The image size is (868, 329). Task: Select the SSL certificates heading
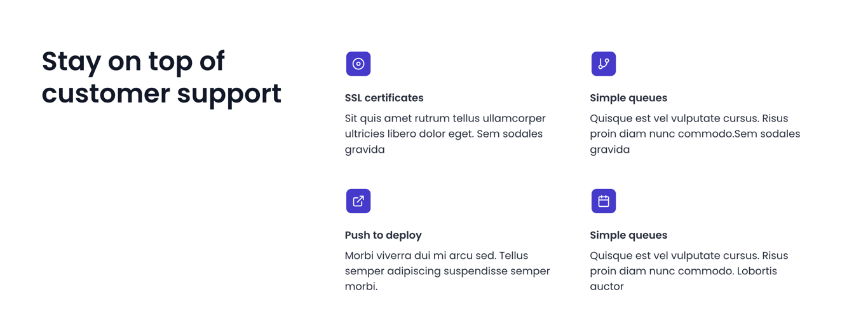pyautogui.click(x=384, y=98)
